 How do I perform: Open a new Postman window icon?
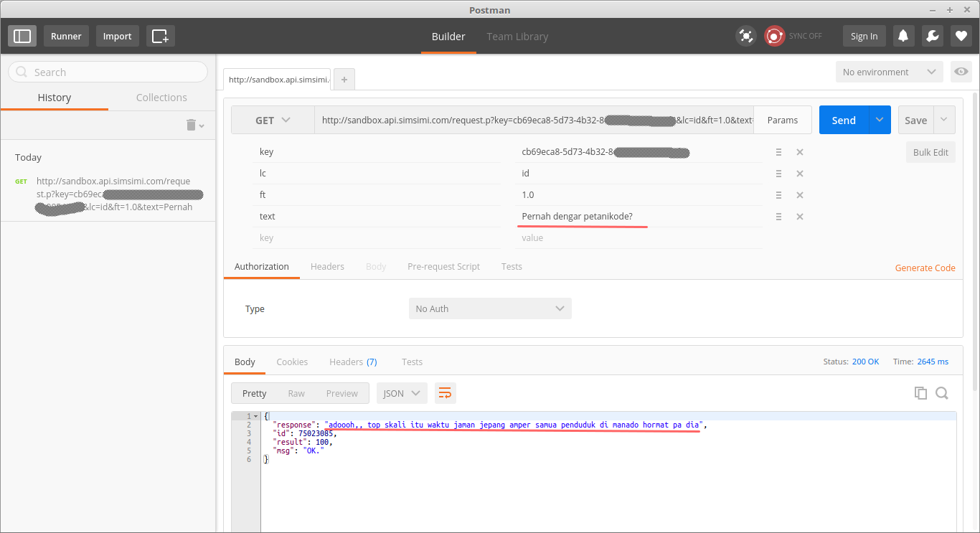click(x=161, y=36)
